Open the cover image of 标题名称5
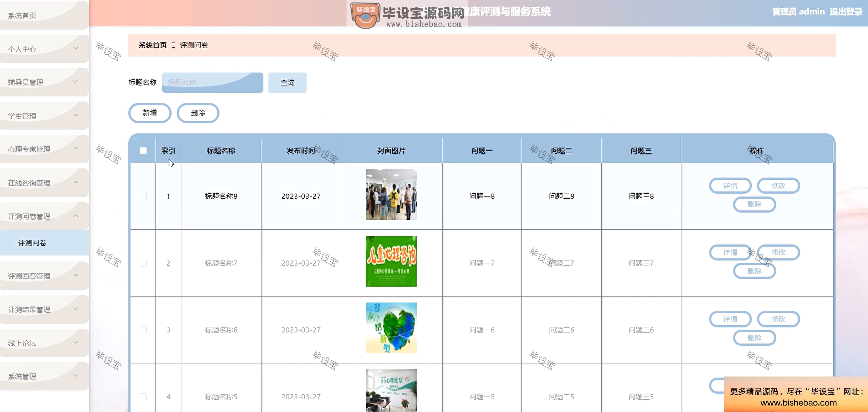The image size is (868, 412). pos(391,390)
